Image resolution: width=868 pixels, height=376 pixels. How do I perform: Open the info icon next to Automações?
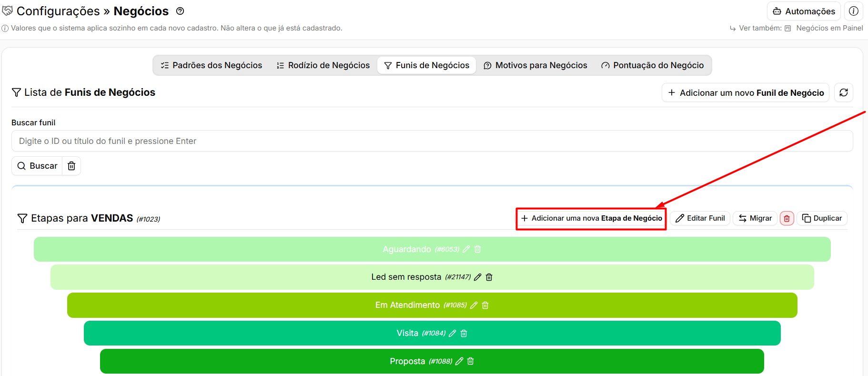pyautogui.click(x=854, y=11)
